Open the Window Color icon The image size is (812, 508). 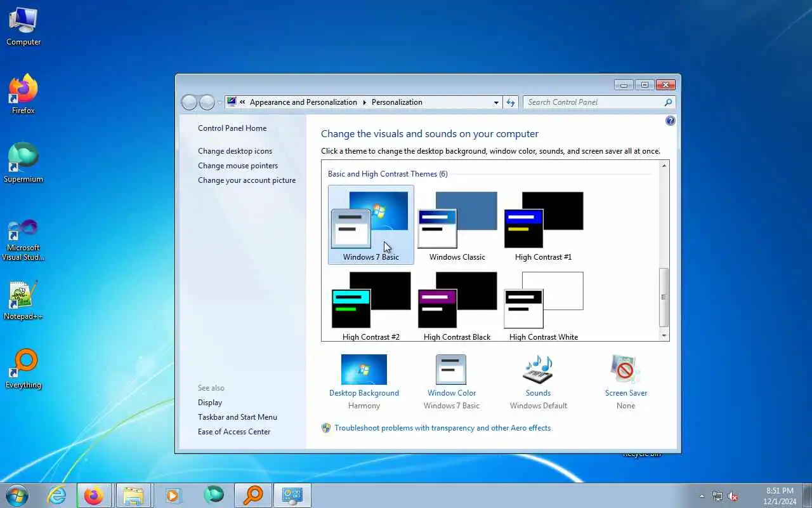[451, 370]
